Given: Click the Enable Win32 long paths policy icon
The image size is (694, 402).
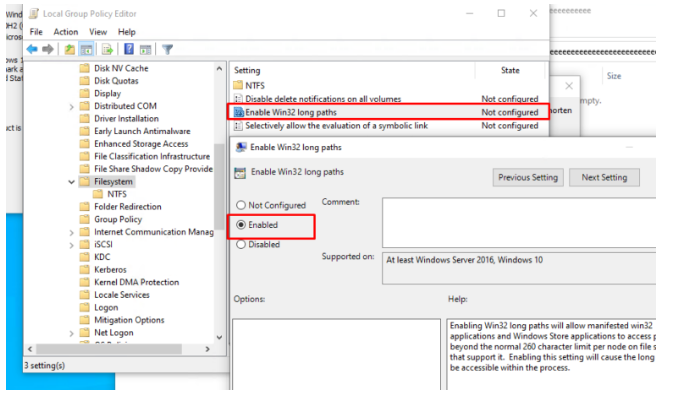Looking at the screenshot, I should [239, 112].
